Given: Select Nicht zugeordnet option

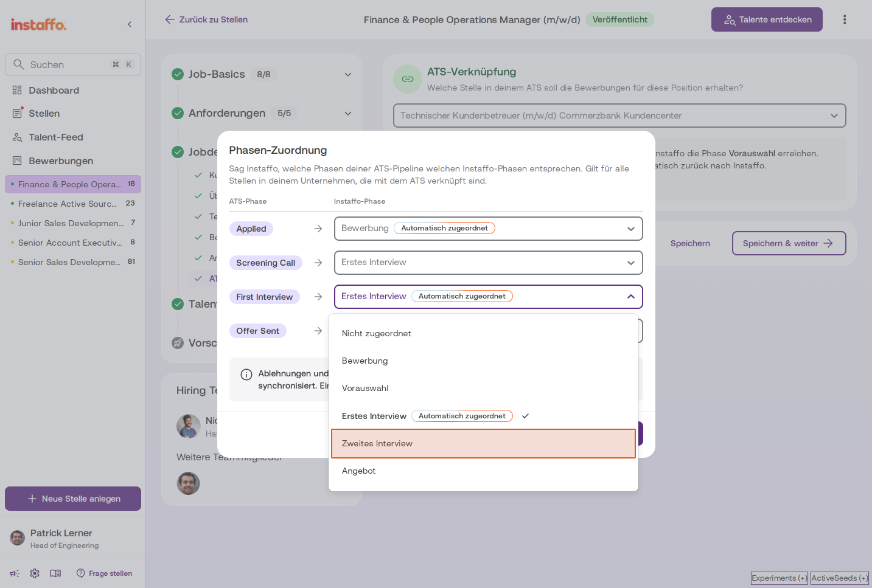Looking at the screenshot, I should 483,333.
